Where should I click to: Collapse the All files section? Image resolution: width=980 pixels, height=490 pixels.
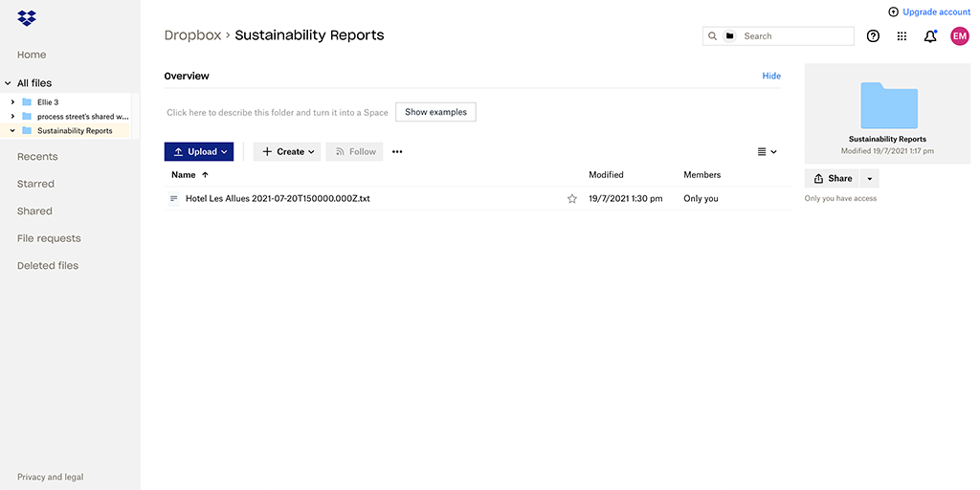[8, 83]
